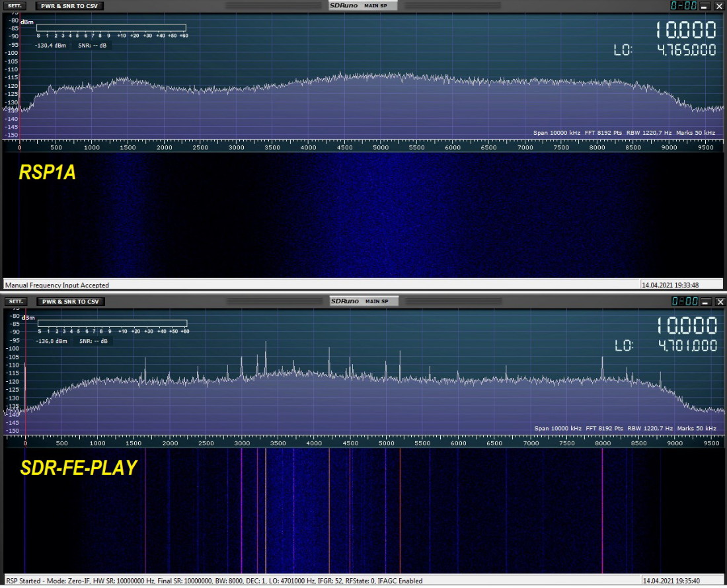Screen dimensions: 727x588
Task: Click "Span 10000 kHz" in the RSP1A spectrum
Action: point(556,133)
